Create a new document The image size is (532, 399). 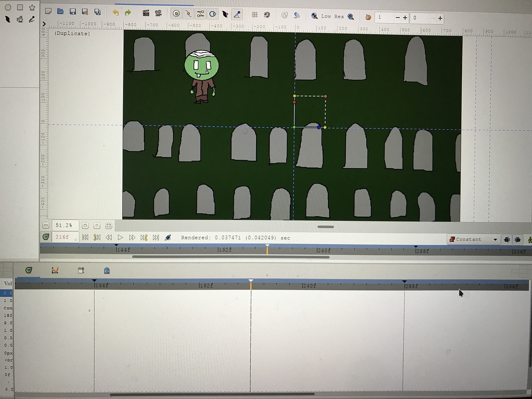coord(48,11)
